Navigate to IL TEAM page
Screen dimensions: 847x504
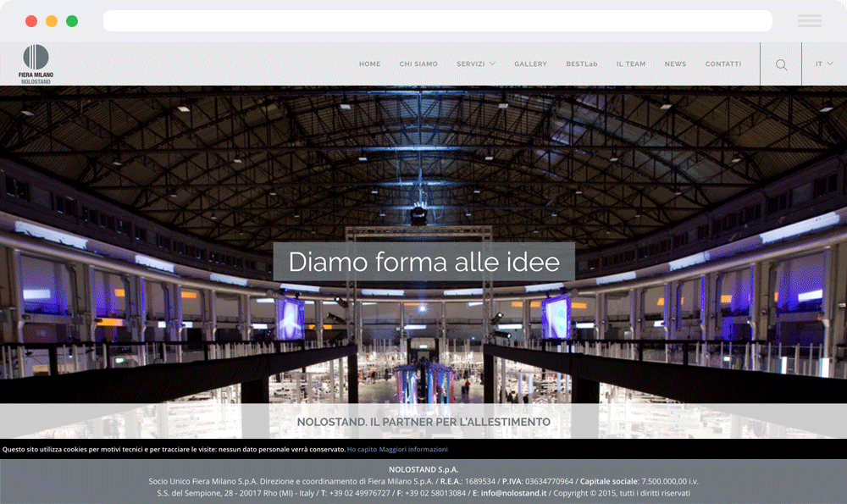[630, 64]
